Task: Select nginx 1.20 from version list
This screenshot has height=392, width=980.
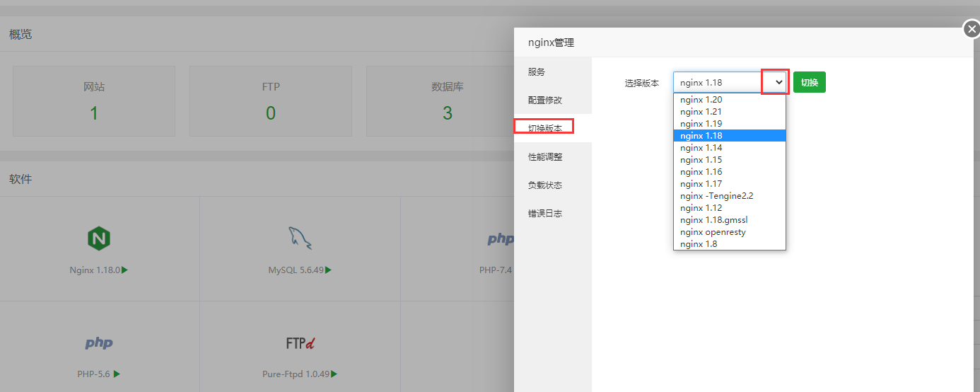Action: [730, 100]
